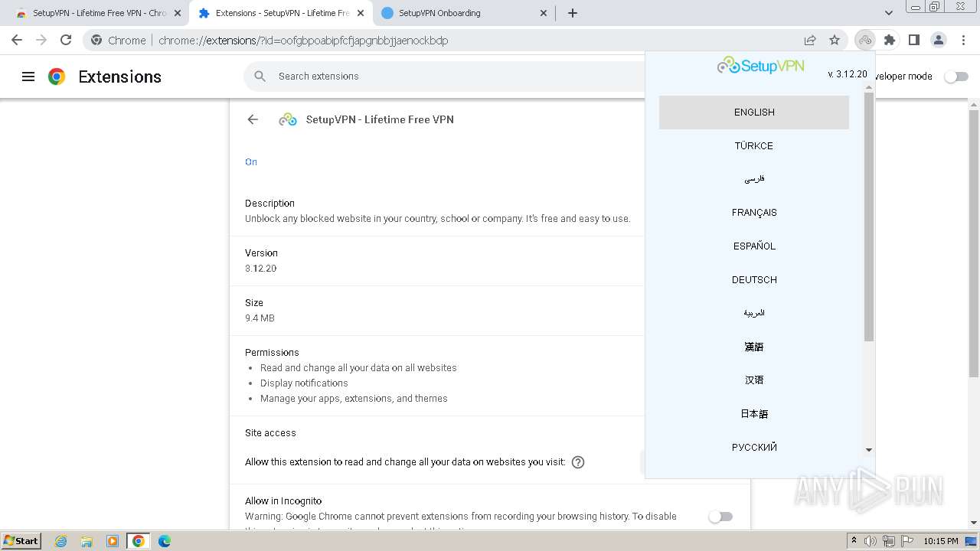Image resolution: width=980 pixels, height=551 pixels.
Task: Click Chrome taskbar icon
Action: [x=139, y=541]
